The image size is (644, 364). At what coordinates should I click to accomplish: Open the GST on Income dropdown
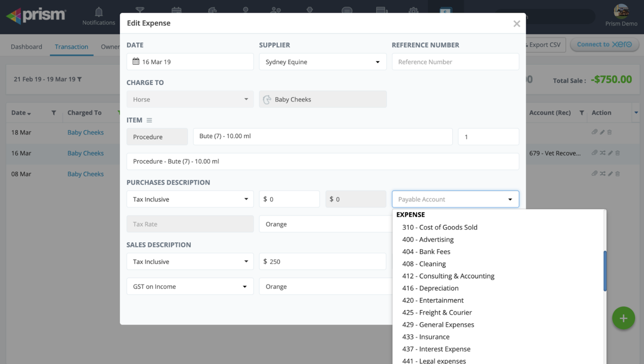(190, 287)
